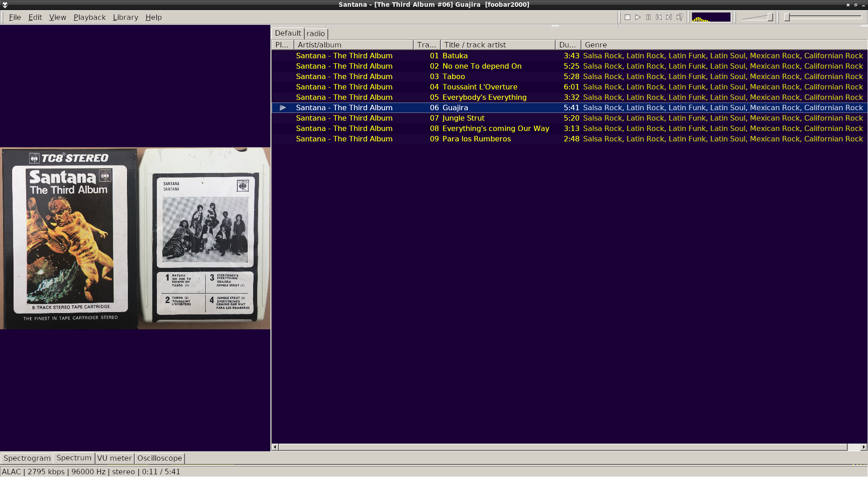
Task: Open the Playback menu
Action: [x=90, y=17]
